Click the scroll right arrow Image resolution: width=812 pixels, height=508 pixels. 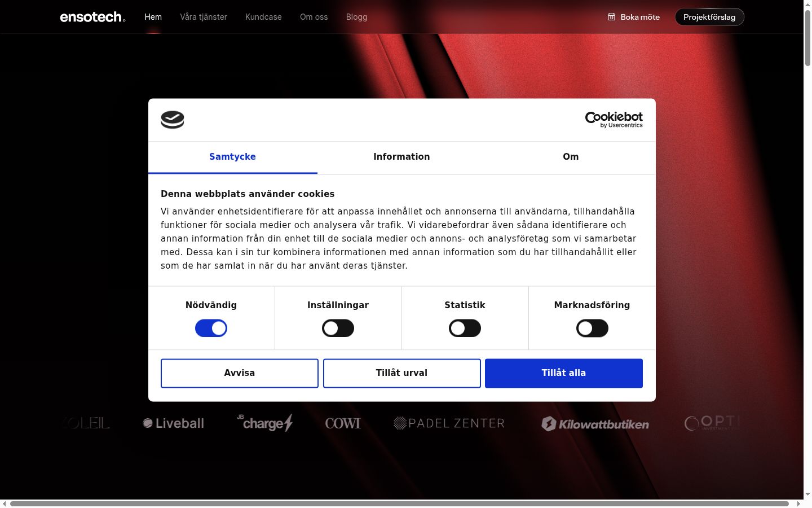pyautogui.click(x=798, y=503)
